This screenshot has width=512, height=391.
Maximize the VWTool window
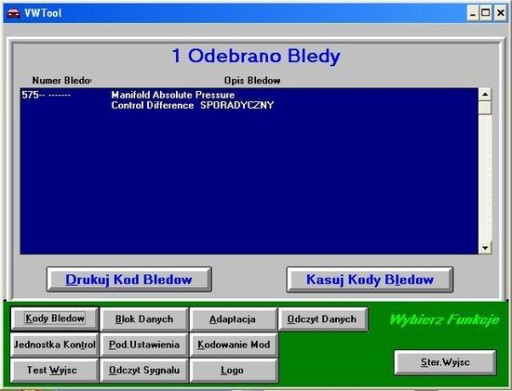click(486, 13)
